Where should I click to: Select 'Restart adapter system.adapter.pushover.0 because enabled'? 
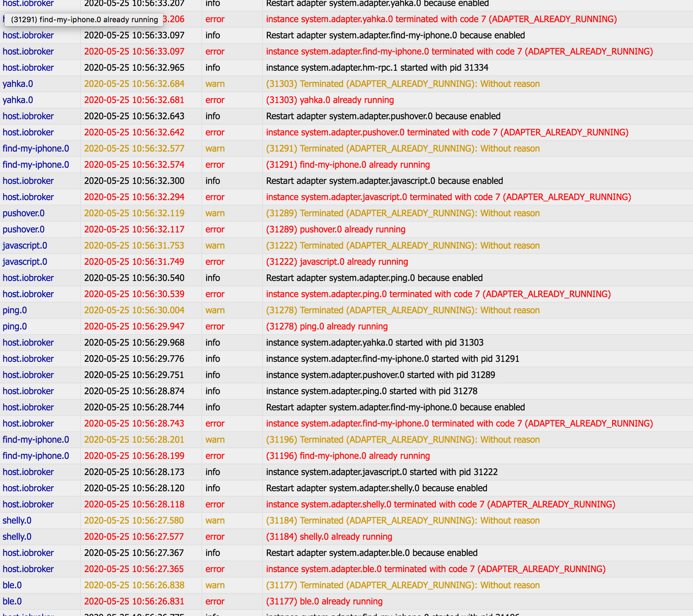pos(383,116)
